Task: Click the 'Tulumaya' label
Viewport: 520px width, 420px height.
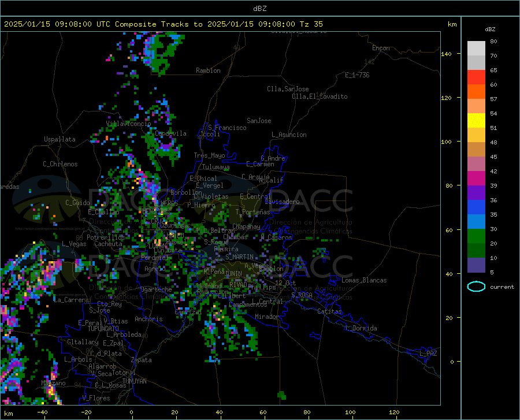Action: click(216, 167)
